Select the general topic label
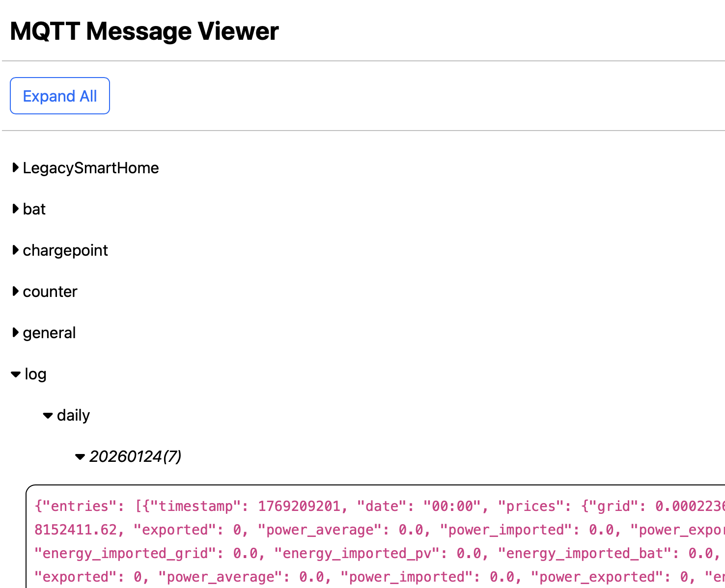 point(49,332)
